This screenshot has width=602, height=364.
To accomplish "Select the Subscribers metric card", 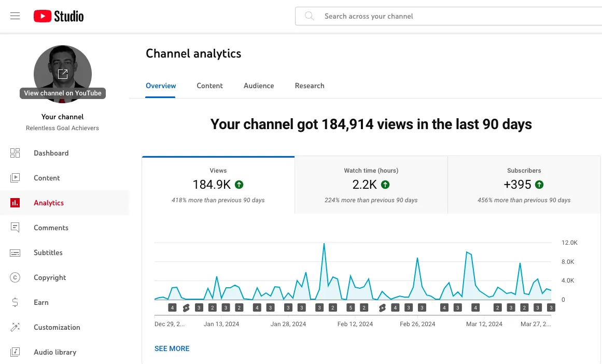I will (x=524, y=185).
